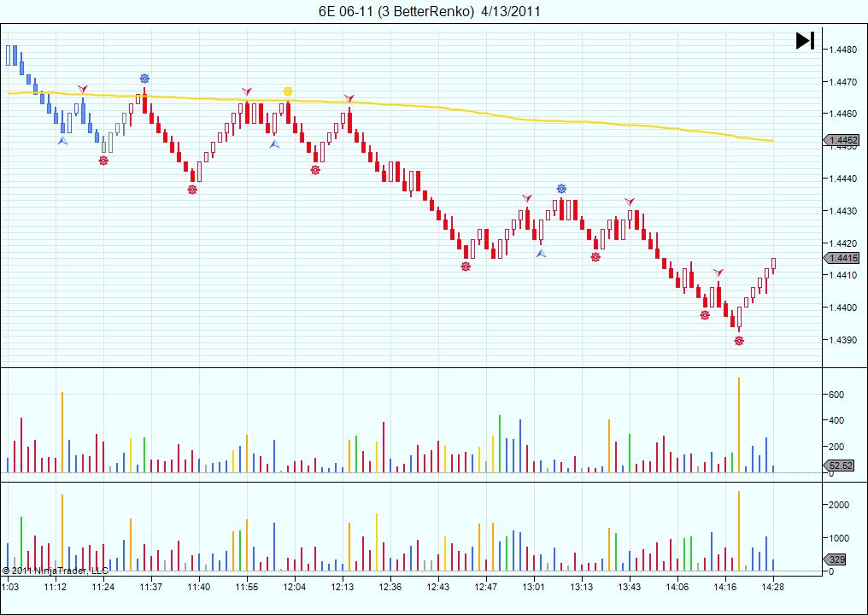868x615 pixels.
Task: Select the 1.4390 price axis label
Action: click(x=842, y=340)
